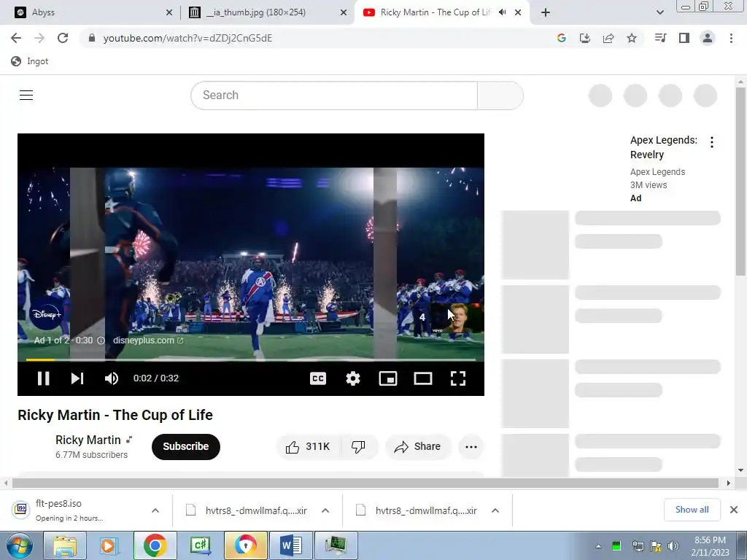This screenshot has width=747, height=560.
Task: Toggle closed captions CC
Action: [318, 378]
